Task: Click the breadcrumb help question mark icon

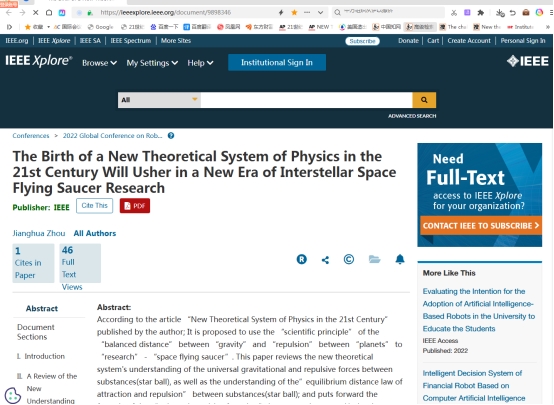Action: [171, 136]
